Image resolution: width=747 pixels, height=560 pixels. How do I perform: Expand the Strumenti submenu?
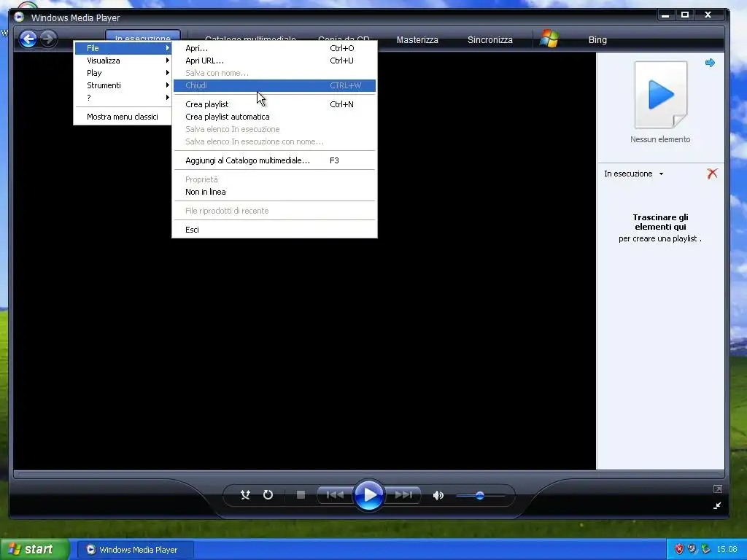123,85
